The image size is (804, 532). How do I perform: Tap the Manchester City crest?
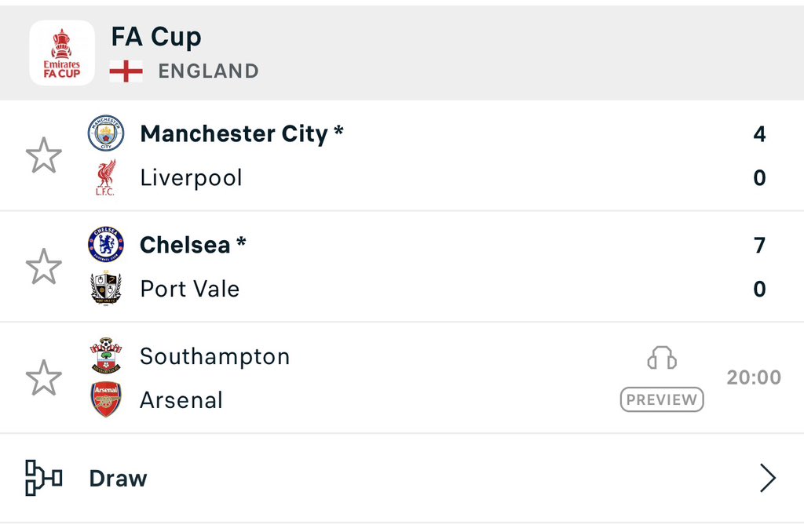(x=105, y=133)
